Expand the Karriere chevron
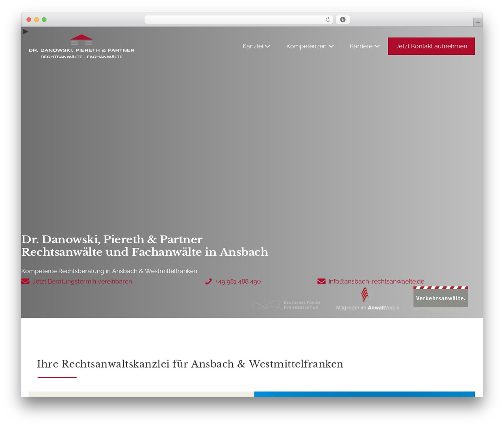Image resolution: width=504 pixels, height=427 pixels. click(x=377, y=46)
